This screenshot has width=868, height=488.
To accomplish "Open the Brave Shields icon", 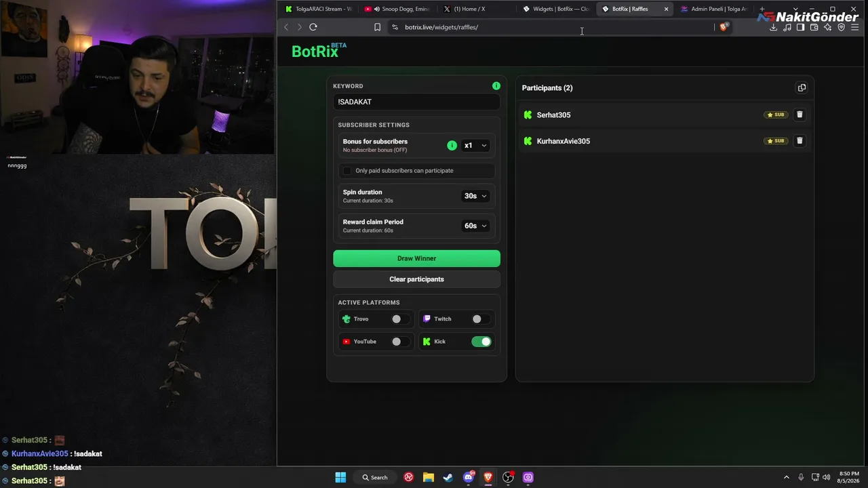I will click(724, 27).
